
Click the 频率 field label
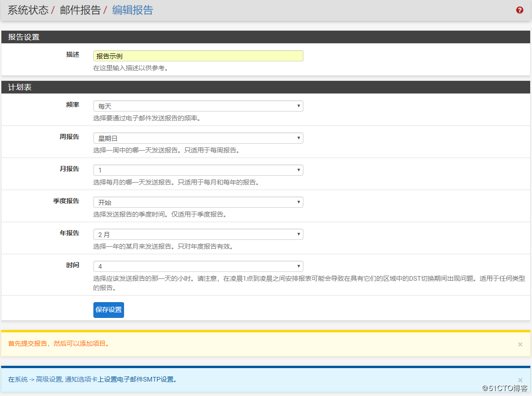(x=72, y=105)
